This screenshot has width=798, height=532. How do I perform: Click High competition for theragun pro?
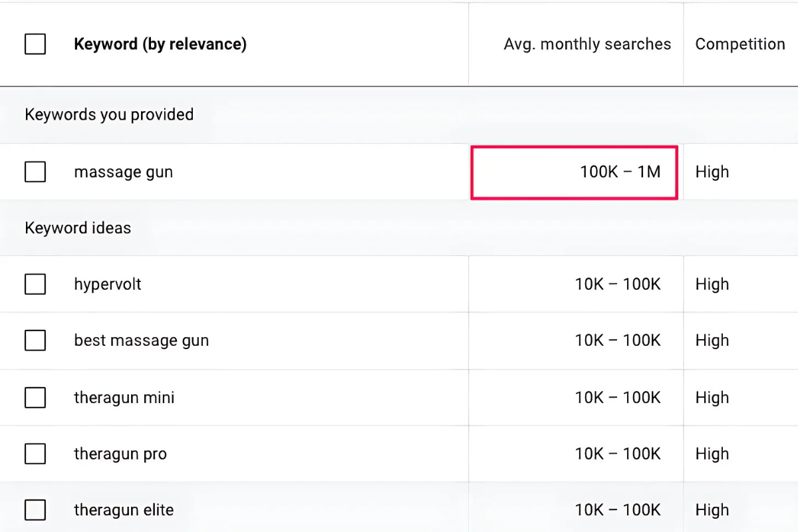click(x=712, y=454)
